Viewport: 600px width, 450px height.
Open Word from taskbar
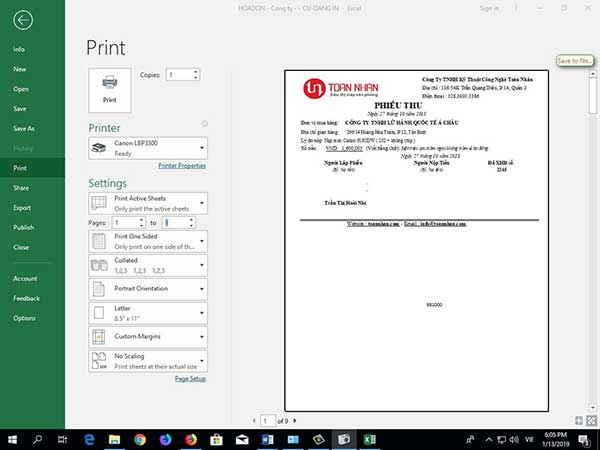(267, 439)
